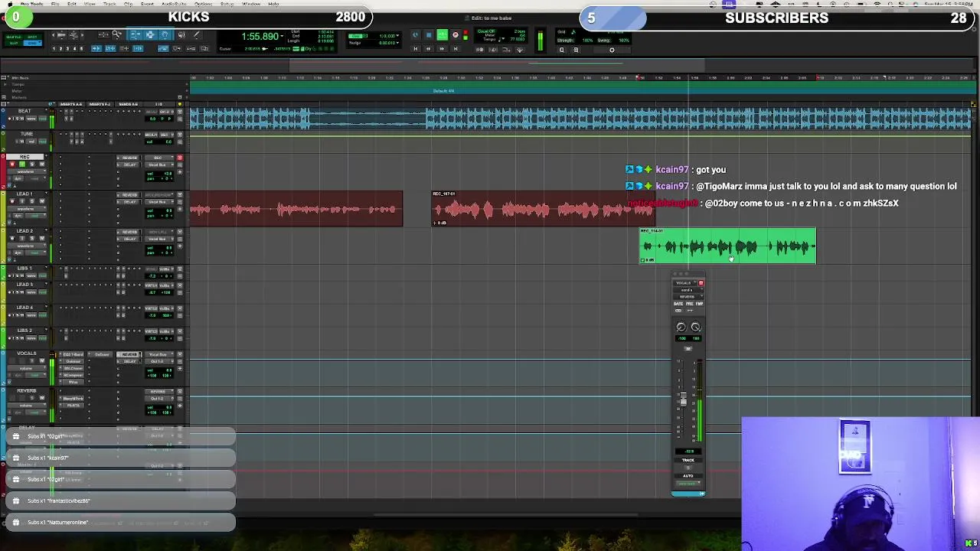The height and width of the screenshot is (551, 980).
Task: Click the Go to End transport button
Action: tap(456, 48)
